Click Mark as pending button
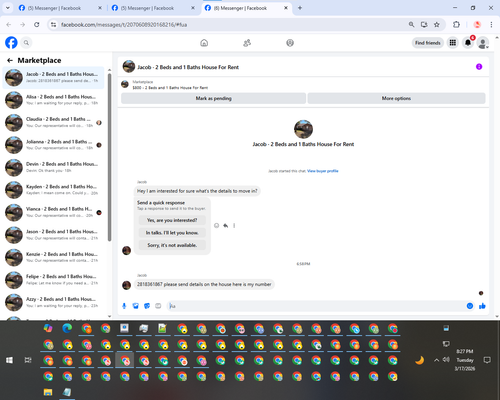This screenshot has width=500, height=400. coord(213,98)
